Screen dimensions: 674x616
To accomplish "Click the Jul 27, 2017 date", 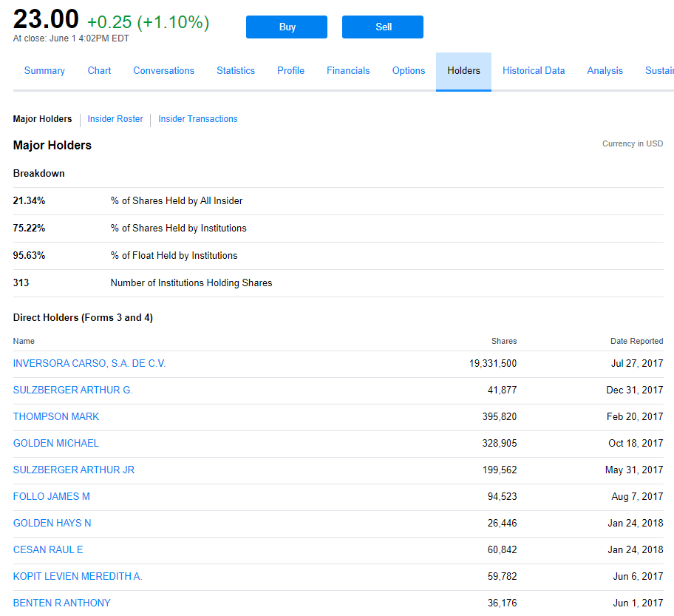I will tap(637, 364).
